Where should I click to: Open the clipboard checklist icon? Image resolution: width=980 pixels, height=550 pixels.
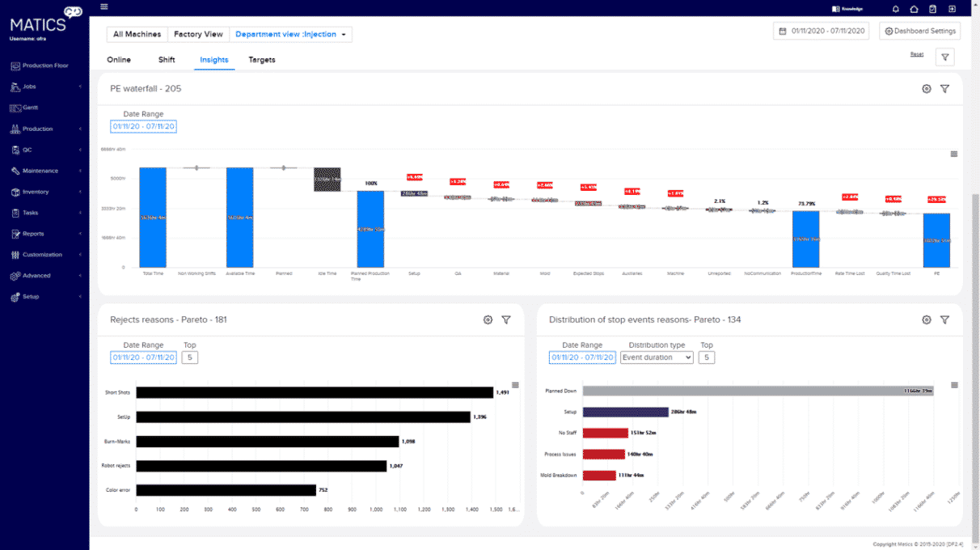coord(933,9)
